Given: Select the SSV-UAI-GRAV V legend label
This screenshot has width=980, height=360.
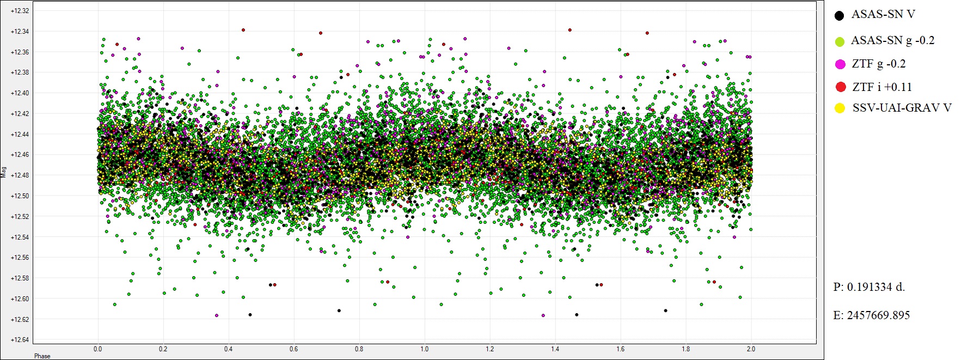Looking at the screenshot, I should click(x=902, y=108).
